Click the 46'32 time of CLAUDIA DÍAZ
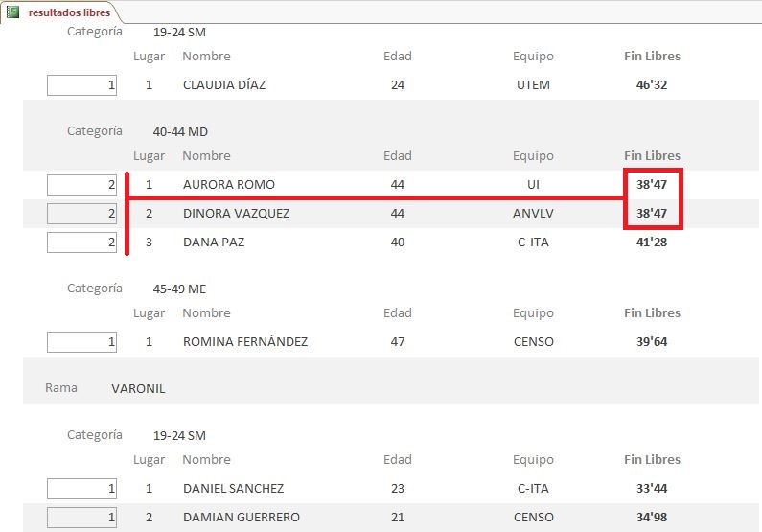 point(652,85)
